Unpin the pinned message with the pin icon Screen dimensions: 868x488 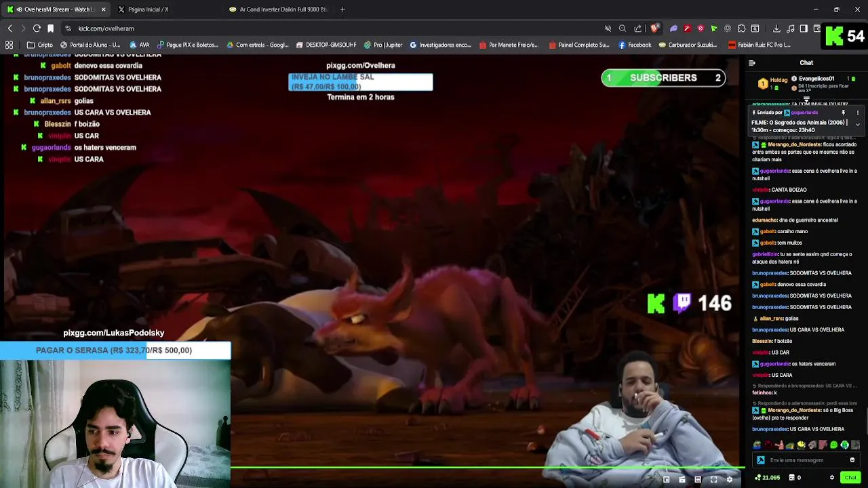coord(844,113)
